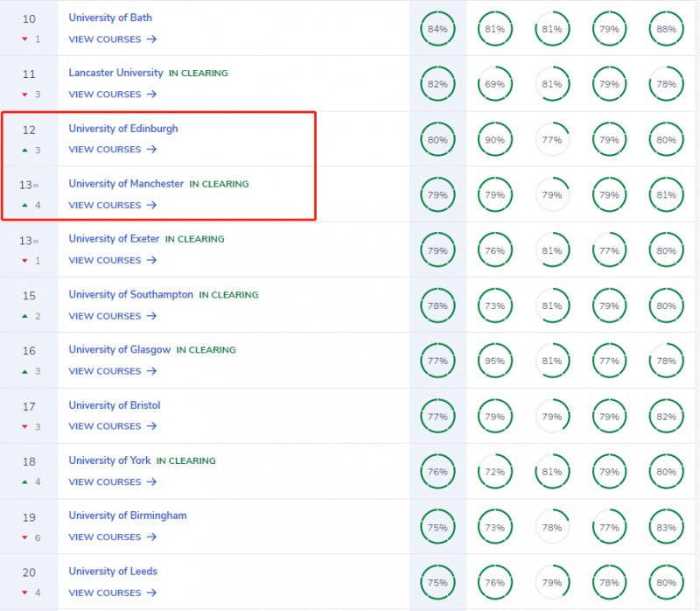Click View Courses for University of Leeds
Screen dimensions: 700x611
(113, 593)
